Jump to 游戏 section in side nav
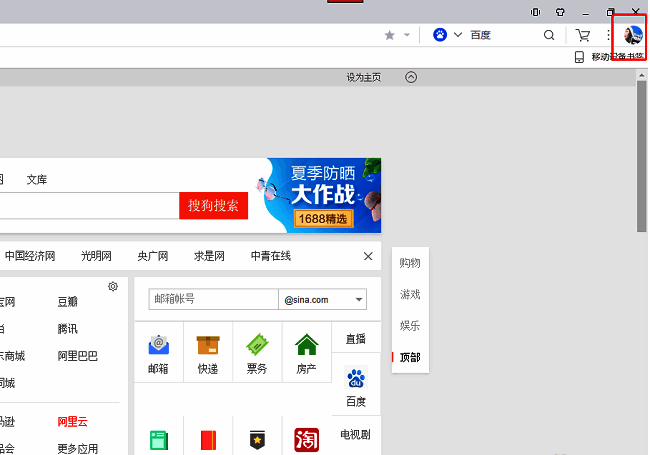The height and width of the screenshot is (455, 650). (x=410, y=295)
